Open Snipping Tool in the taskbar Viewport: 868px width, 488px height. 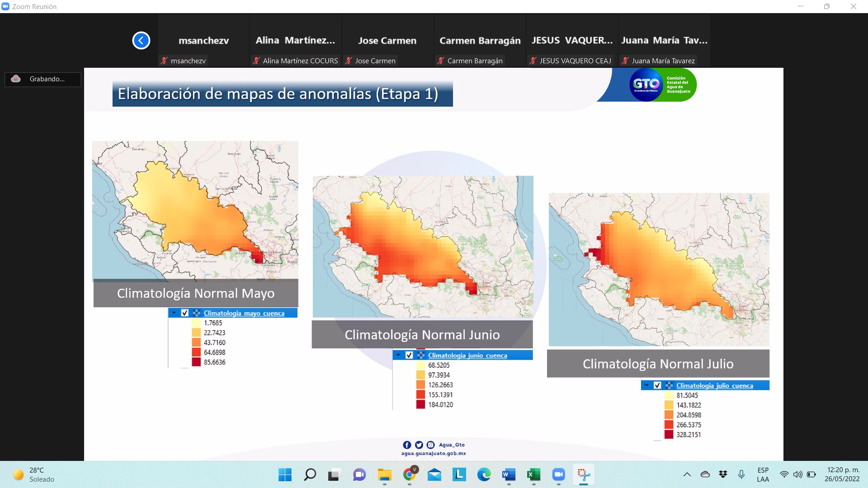(583, 474)
